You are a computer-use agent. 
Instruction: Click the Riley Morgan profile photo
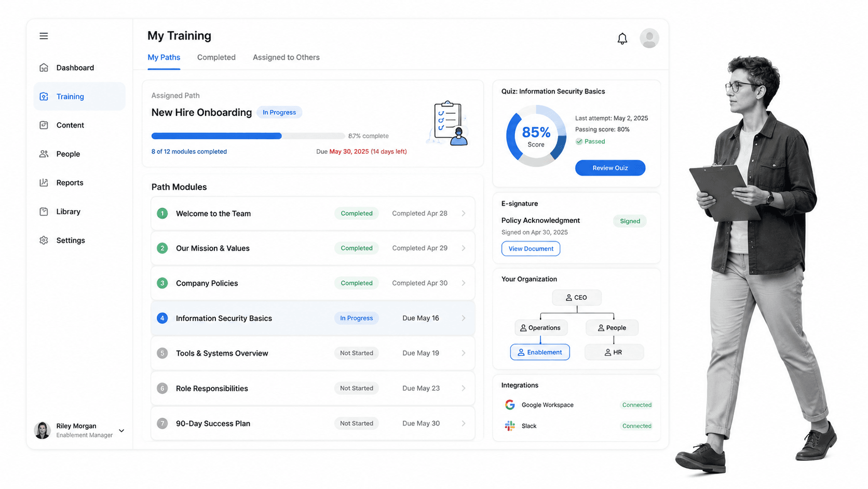(42, 430)
